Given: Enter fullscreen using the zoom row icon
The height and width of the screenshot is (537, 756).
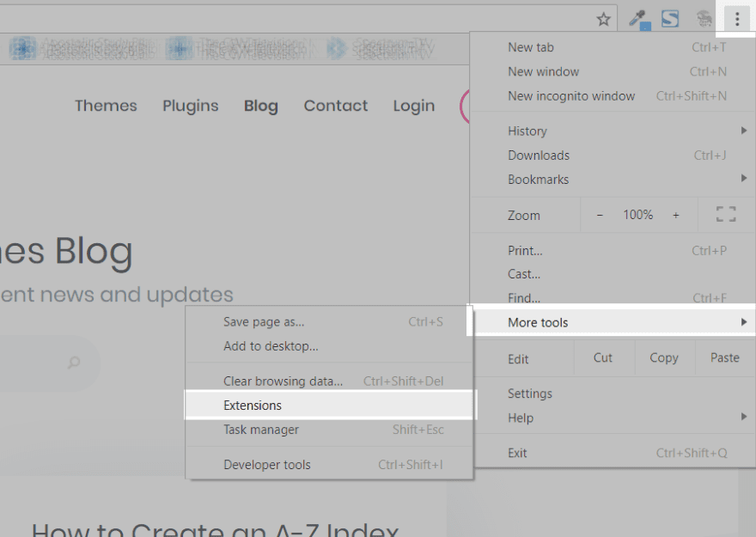Looking at the screenshot, I should pyautogui.click(x=726, y=215).
